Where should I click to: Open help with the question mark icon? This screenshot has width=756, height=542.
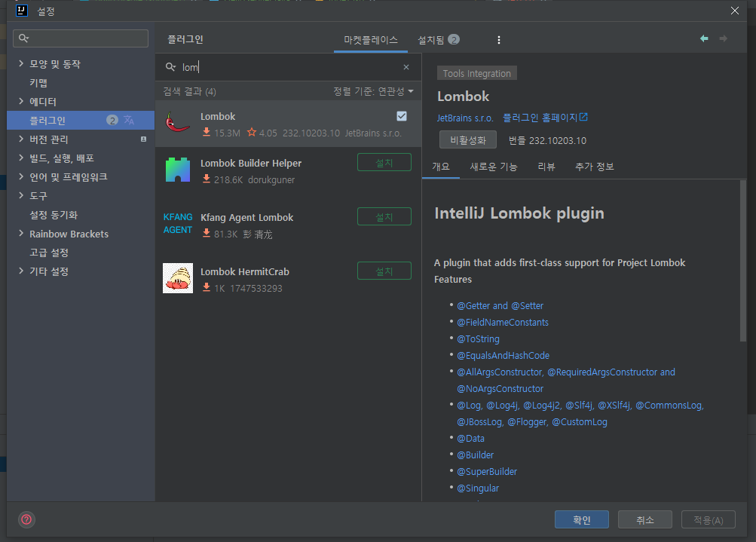click(26, 519)
